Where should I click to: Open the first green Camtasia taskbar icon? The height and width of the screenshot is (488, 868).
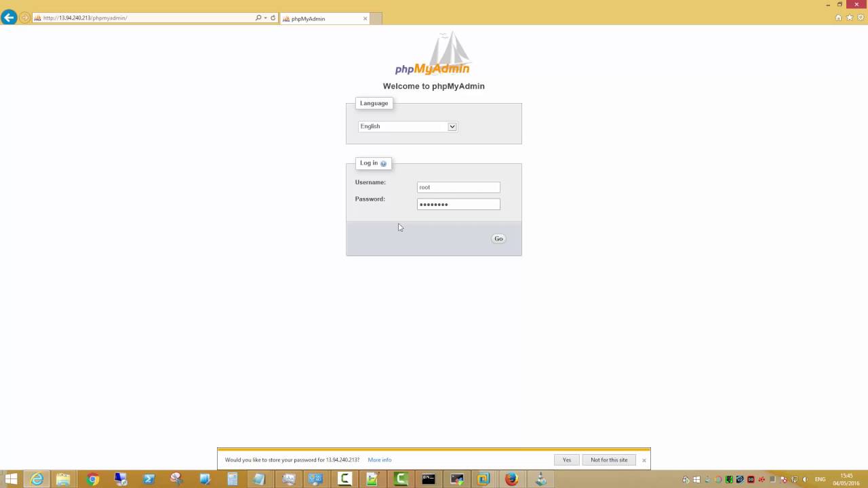pos(344,479)
